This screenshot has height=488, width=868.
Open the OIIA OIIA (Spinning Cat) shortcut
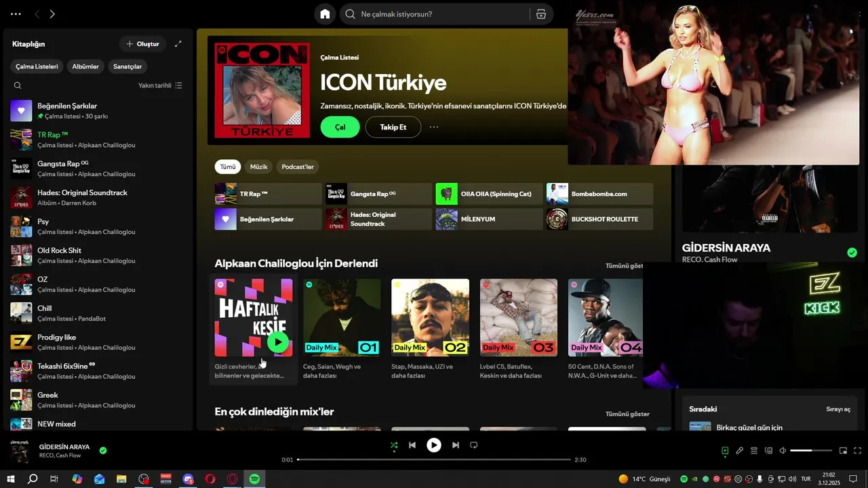pyautogui.click(x=489, y=194)
